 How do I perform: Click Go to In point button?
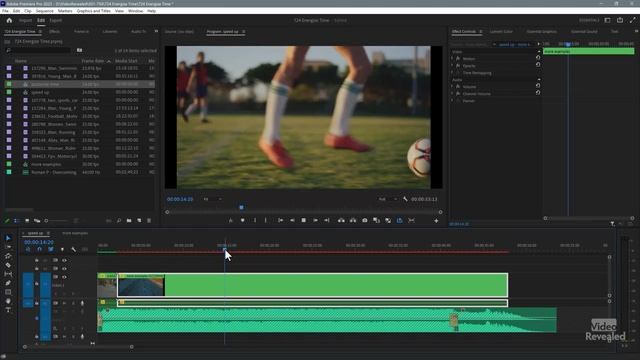[280, 220]
